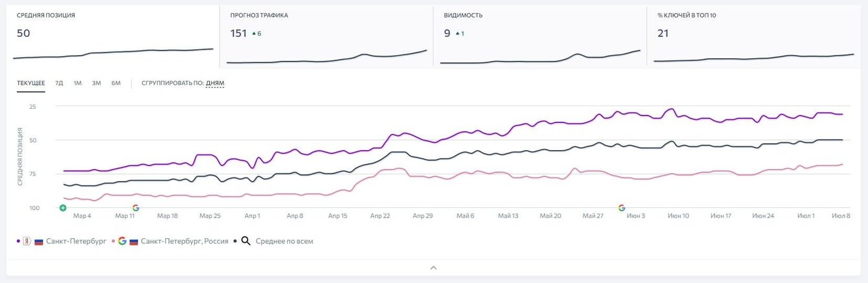Click the Yandex icon in the chart legend
The image size is (868, 283).
[x=27, y=241]
